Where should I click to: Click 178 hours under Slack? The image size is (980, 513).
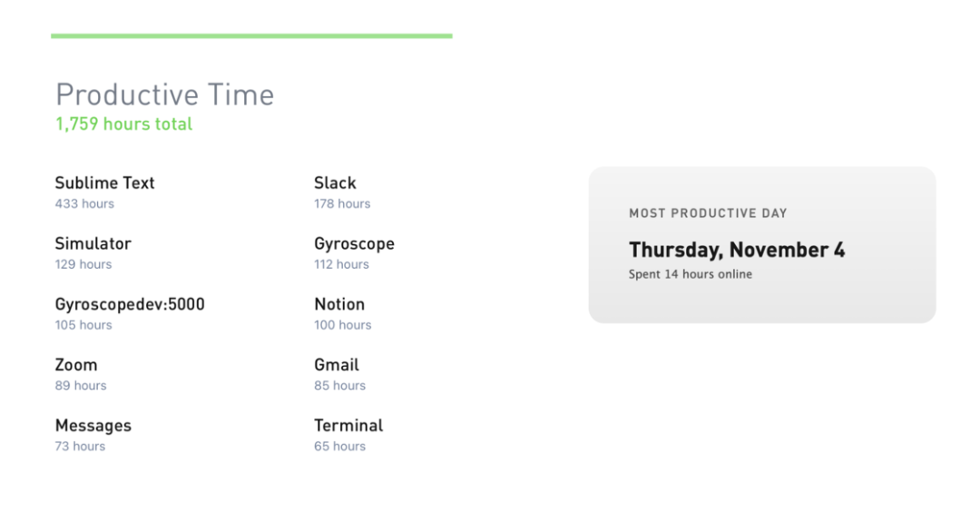click(342, 204)
